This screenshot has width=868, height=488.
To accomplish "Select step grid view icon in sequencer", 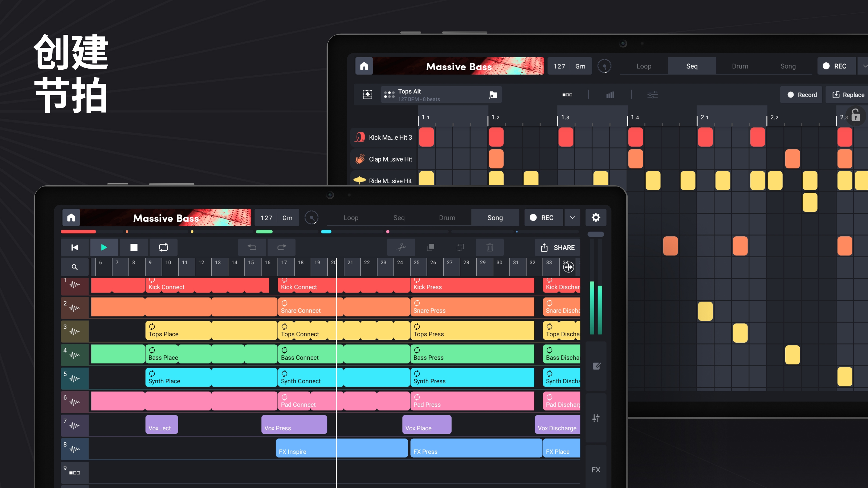I will click(x=567, y=95).
